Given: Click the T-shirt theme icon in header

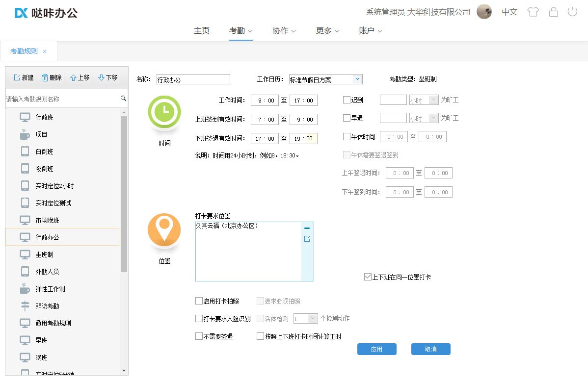Looking at the screenshot, I should (533, 12).
